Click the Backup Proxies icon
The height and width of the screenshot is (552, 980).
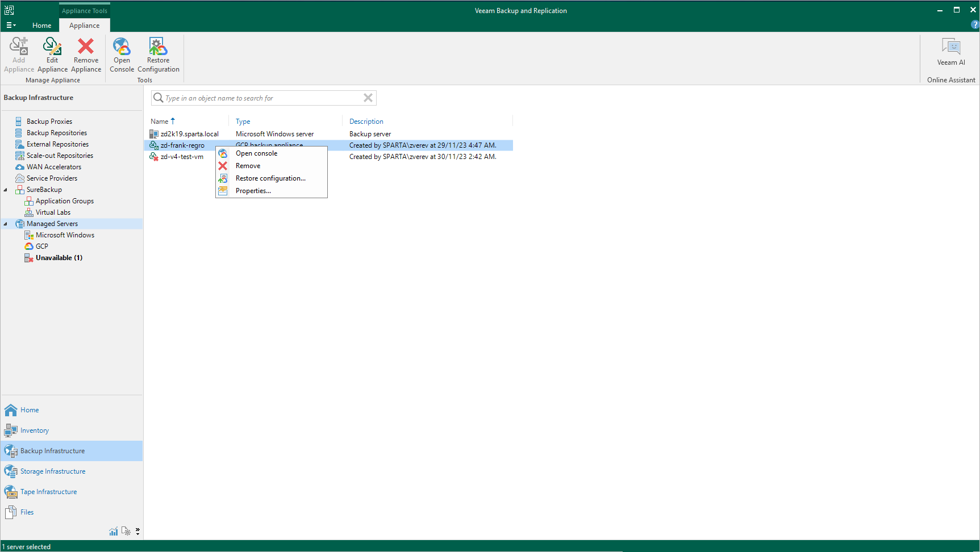tap(19, 122)
